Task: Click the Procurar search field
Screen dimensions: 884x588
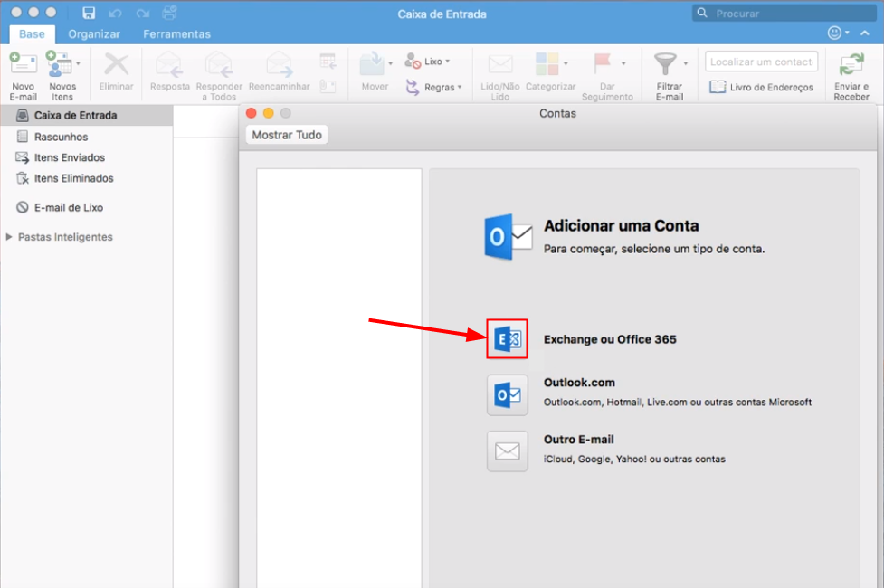Action: click(784, 13)
